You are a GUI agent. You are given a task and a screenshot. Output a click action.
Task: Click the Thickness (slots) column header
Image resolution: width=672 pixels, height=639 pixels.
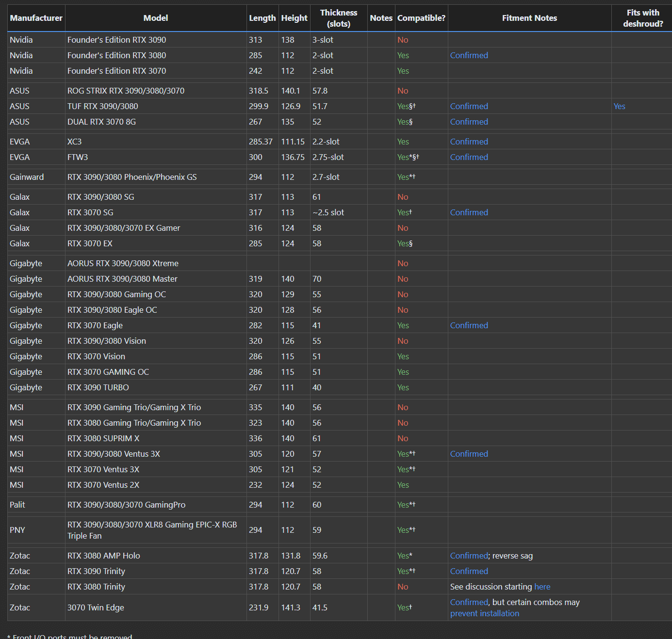click(x=339, y=18)
